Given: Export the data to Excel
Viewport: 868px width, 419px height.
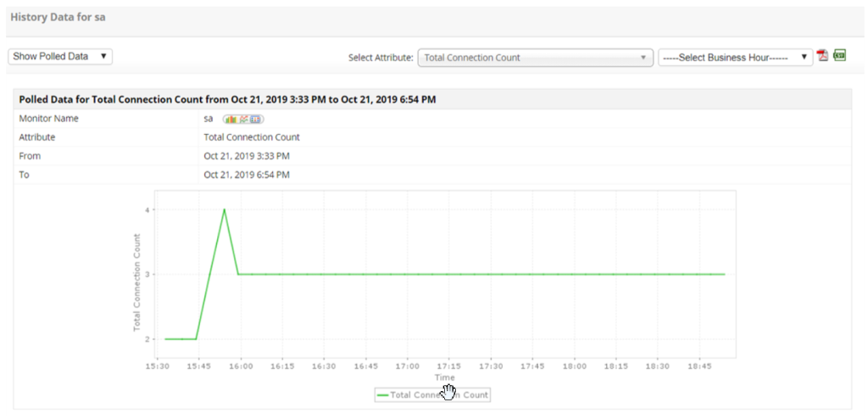Looking at the screenshot, I should pyautogui.click(x=839, y=56).
